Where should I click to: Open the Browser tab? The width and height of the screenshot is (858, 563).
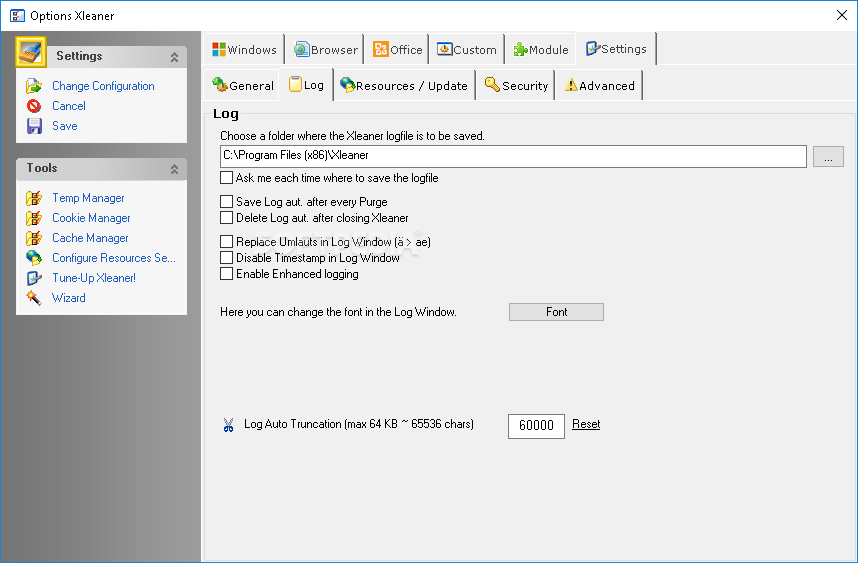coord(326,50)
